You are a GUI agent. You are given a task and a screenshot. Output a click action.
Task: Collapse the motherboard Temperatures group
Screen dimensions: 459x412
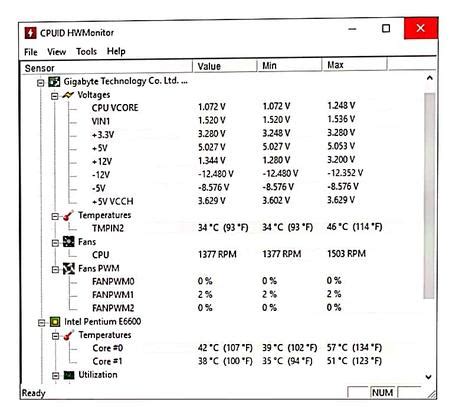[55, 217]
